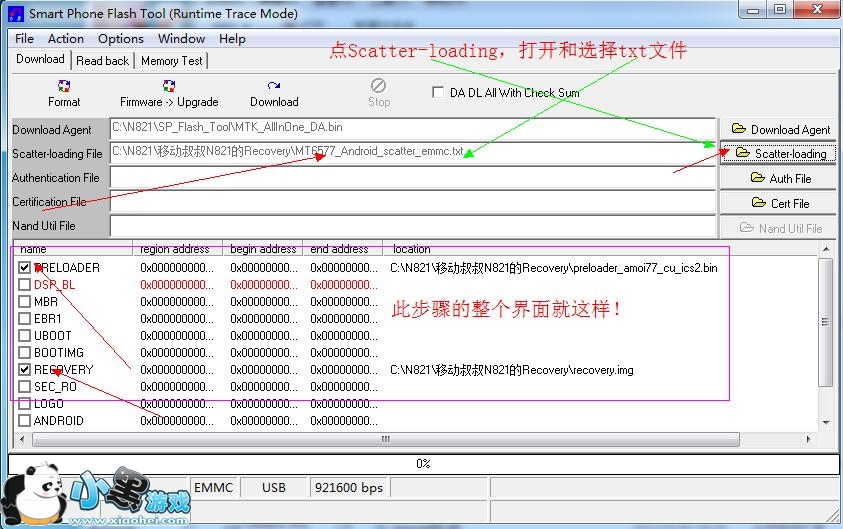Screen dimensions: 843x529
Task: Open the Options menu
Action: [x=120, y=39]
